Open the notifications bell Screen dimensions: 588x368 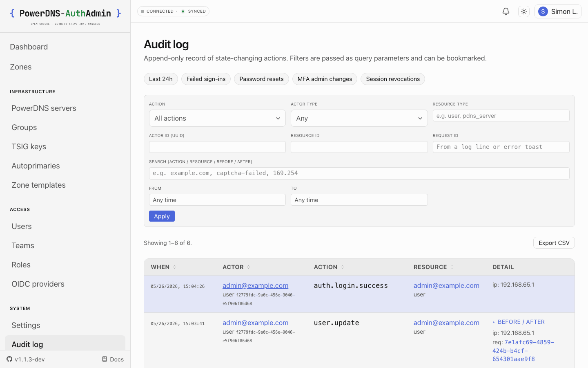pos(506,11)
